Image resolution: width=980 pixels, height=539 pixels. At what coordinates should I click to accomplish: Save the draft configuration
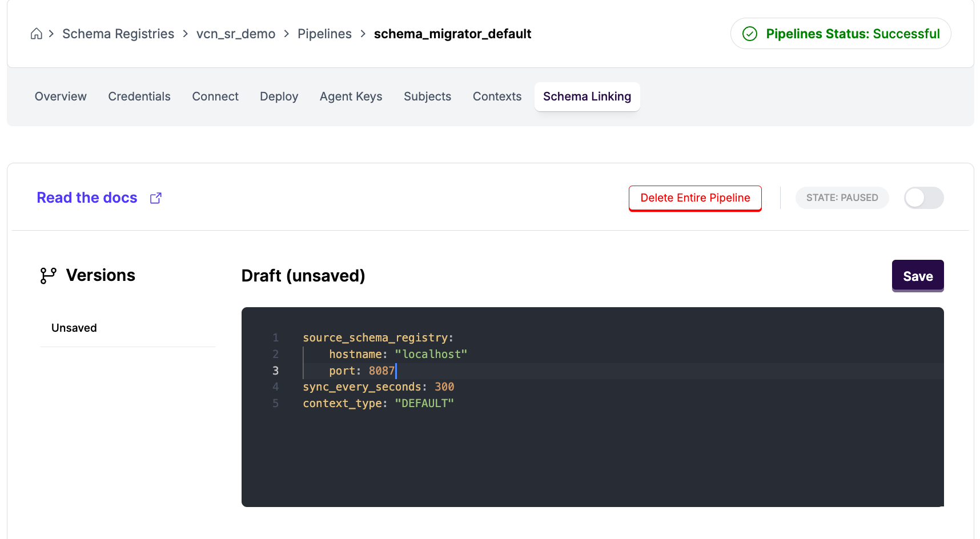point(918,276)
